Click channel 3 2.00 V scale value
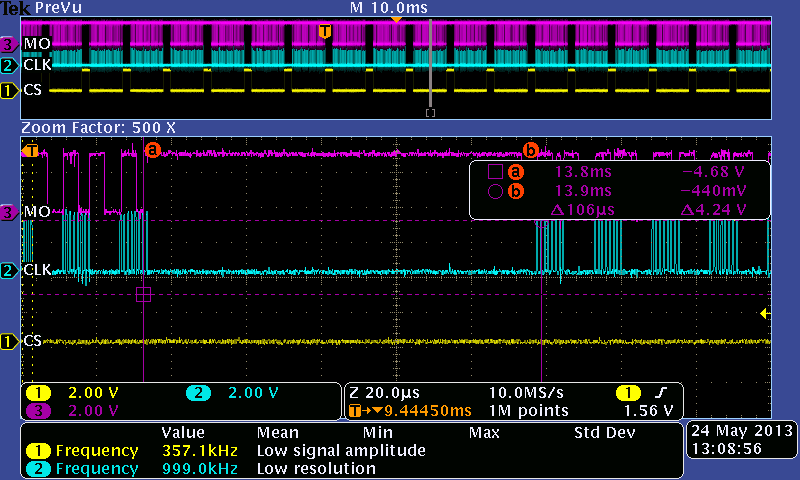 [93, 411]
